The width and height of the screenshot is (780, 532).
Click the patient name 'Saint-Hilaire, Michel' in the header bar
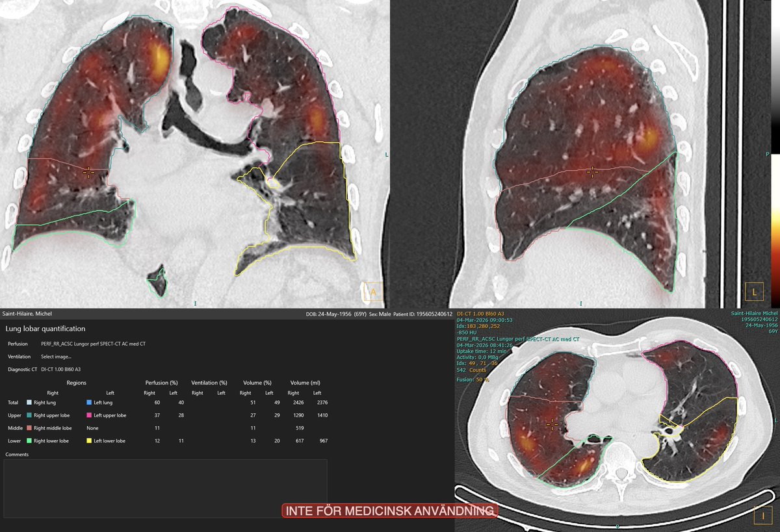(28, 314)
